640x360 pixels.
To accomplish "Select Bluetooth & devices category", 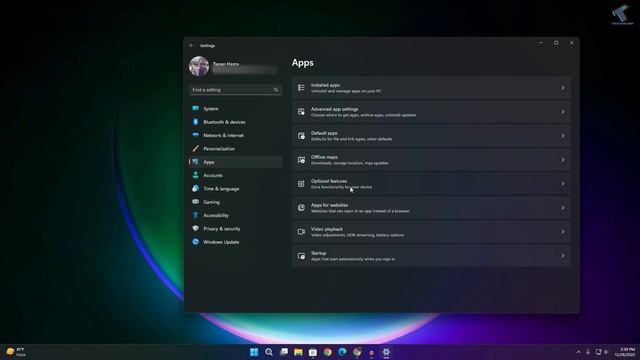I will [x=236, y=122].
